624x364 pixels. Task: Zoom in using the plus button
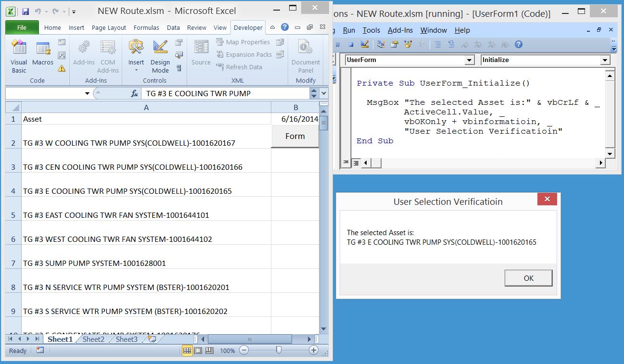(314, 351)
